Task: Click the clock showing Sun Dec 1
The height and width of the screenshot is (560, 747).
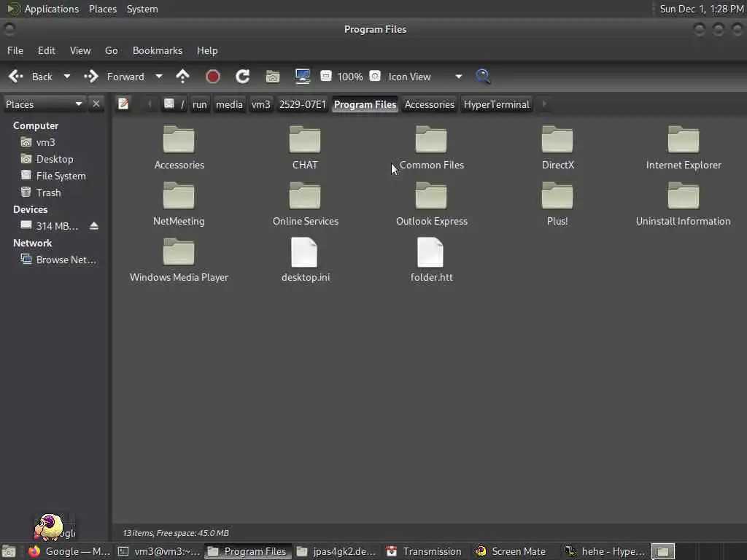Action: coord(701,9)
